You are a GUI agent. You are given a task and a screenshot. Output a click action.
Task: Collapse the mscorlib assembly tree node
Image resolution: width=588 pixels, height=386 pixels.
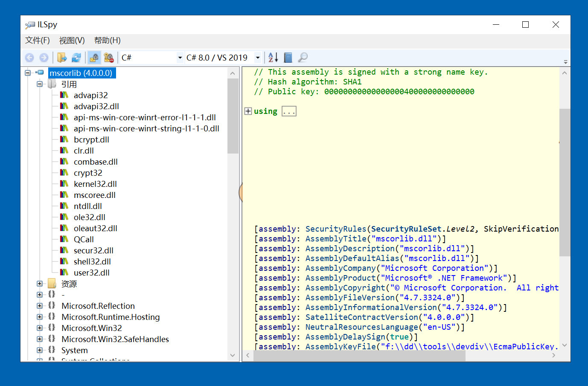click(28, 73)
